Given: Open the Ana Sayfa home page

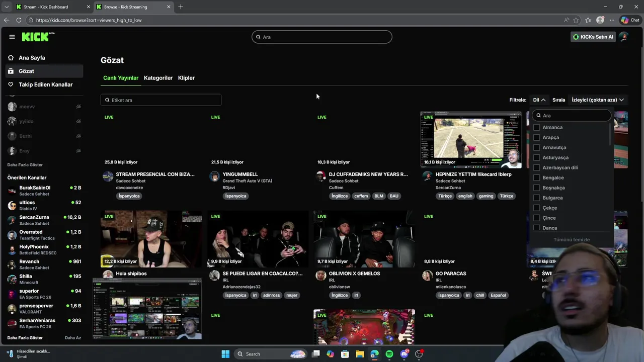Looking at the screenshot, I should 44,58.
